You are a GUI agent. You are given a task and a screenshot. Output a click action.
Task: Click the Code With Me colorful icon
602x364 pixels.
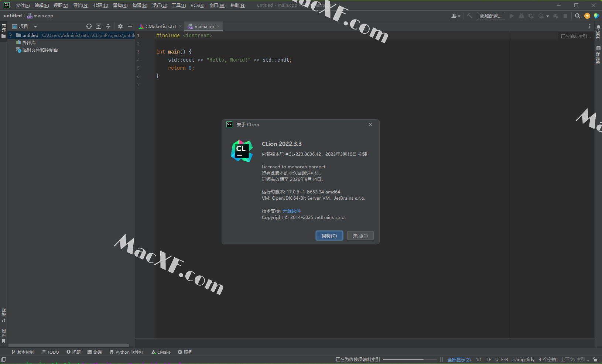(596, 16)
